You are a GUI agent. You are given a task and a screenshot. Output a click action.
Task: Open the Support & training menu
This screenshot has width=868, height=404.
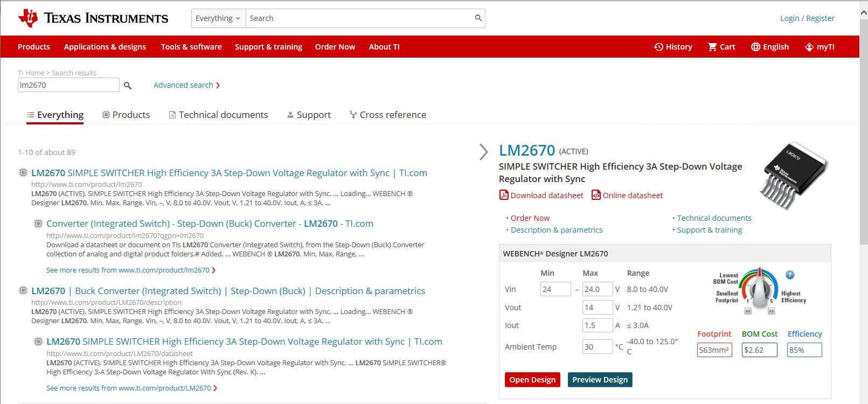coord(268,47)
